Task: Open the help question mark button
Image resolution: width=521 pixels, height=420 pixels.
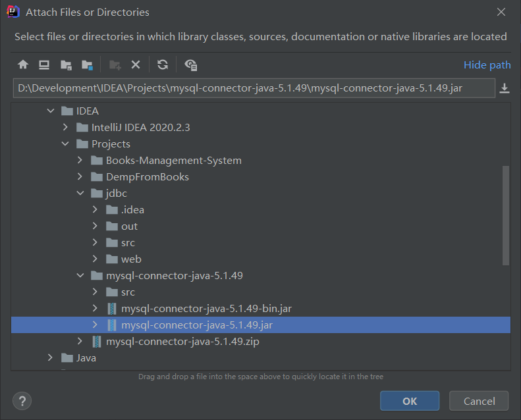Action: [22, 401]
